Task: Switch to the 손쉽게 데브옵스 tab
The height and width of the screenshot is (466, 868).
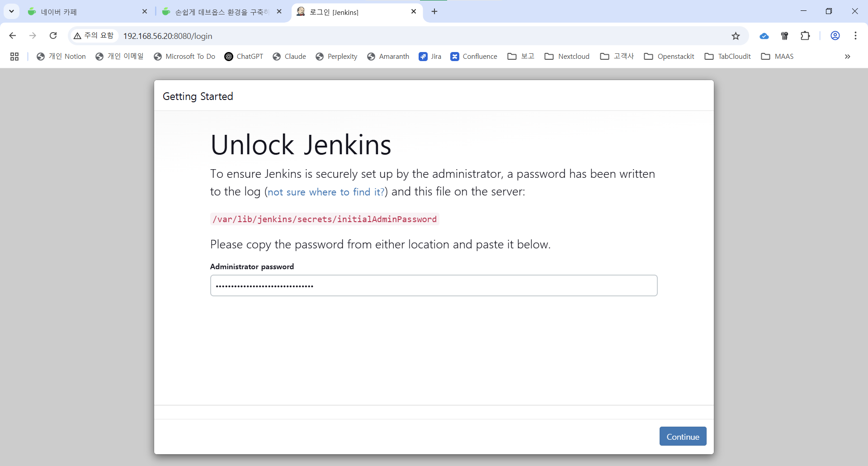Action: 222,12
